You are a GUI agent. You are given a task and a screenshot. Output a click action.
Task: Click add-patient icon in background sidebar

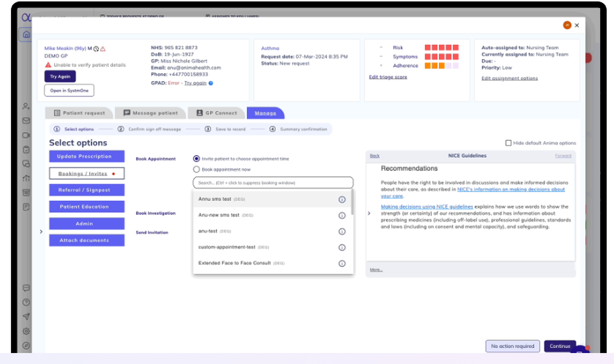click(26, 106)
